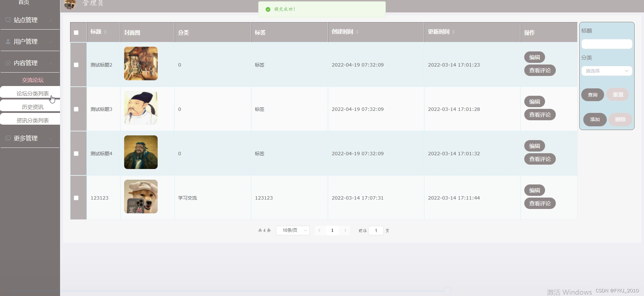Open dog cover image of 123123
Screen dimensions: 644x296
click(x=141, y=197)
